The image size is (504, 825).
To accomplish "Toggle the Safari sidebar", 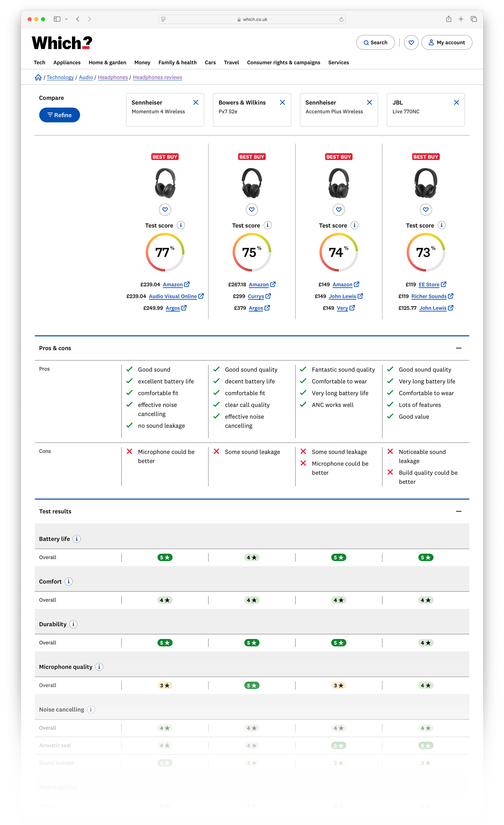I will [x=57, y=19].
